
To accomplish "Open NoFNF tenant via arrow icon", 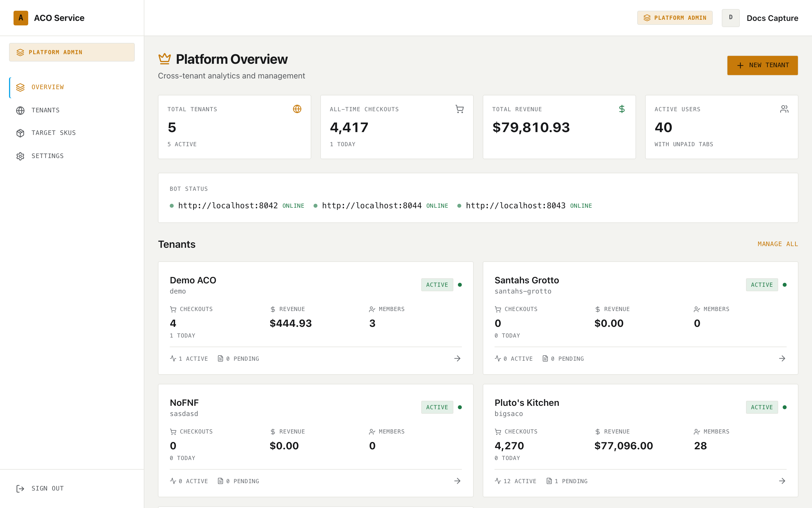I will click(x=457, y=481).
